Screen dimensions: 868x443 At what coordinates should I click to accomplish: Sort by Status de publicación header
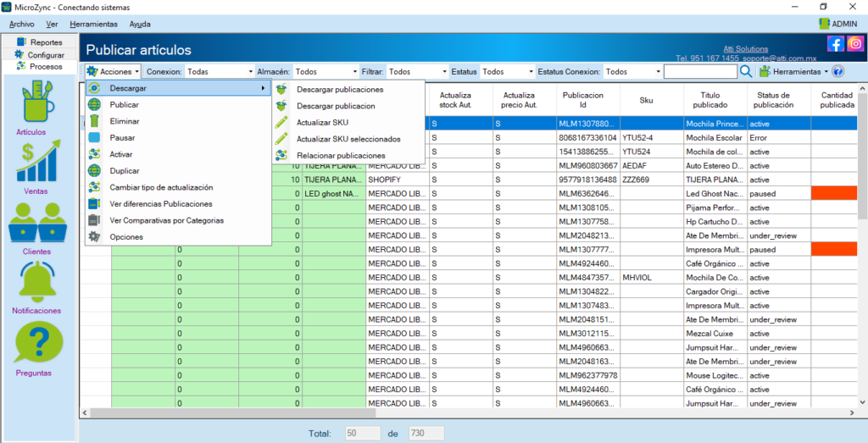(x=780, y=100)
